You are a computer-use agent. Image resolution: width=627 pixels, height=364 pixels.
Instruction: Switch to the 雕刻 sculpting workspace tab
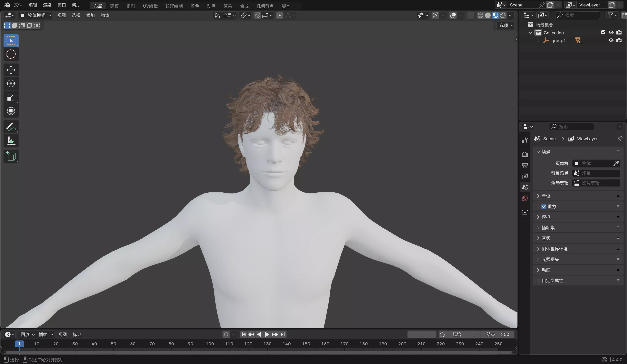tap(131, 6)
